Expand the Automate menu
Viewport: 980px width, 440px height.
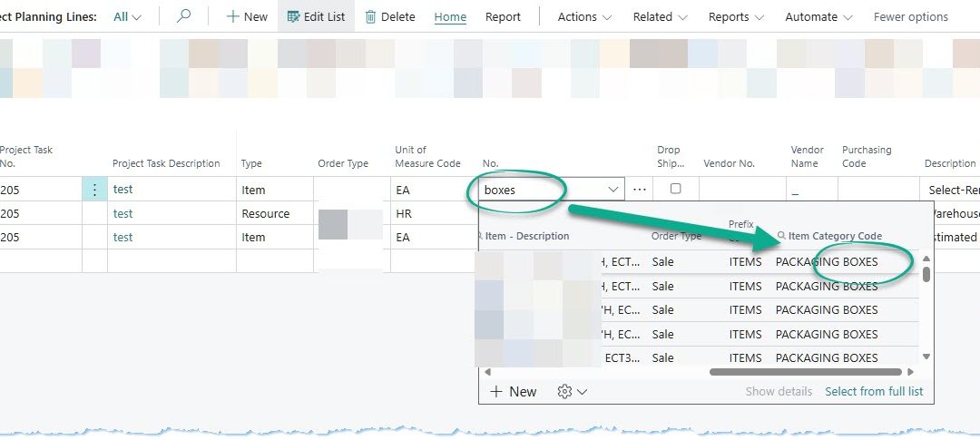[818, 17]
